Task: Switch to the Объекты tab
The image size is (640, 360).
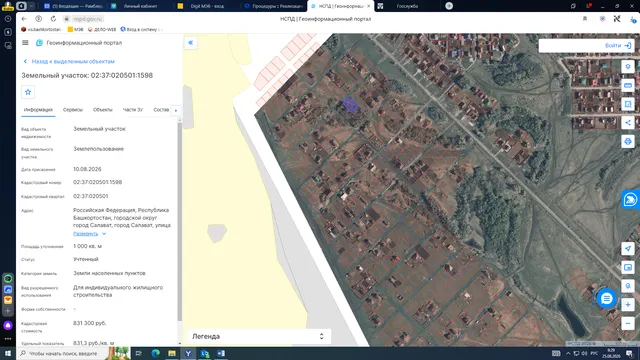Action: point(102,110)
